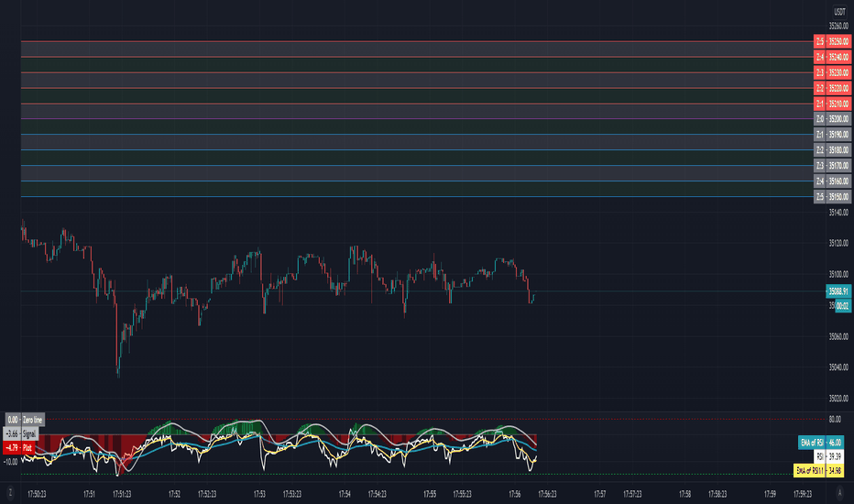The height and width of the screenshot is (504, 854).
Task: Click the Signal value label
Action: pyautogui.click(x=21, y=433)
